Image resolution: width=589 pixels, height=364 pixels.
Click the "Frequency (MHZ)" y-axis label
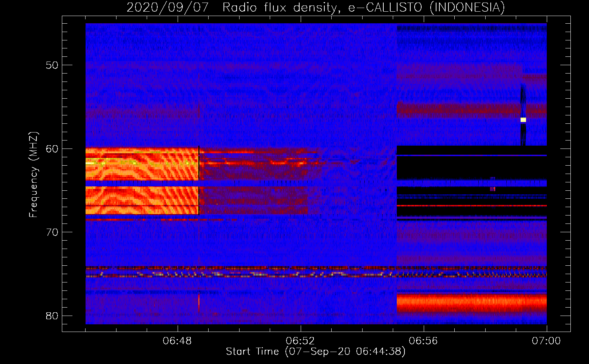point(33,175)
